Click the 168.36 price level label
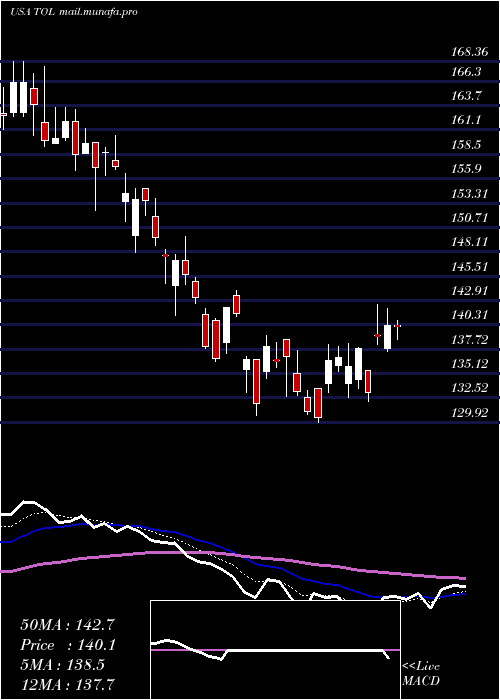Image resolution: width=500 pixels, height=700 pixels. tap(470, 52)
